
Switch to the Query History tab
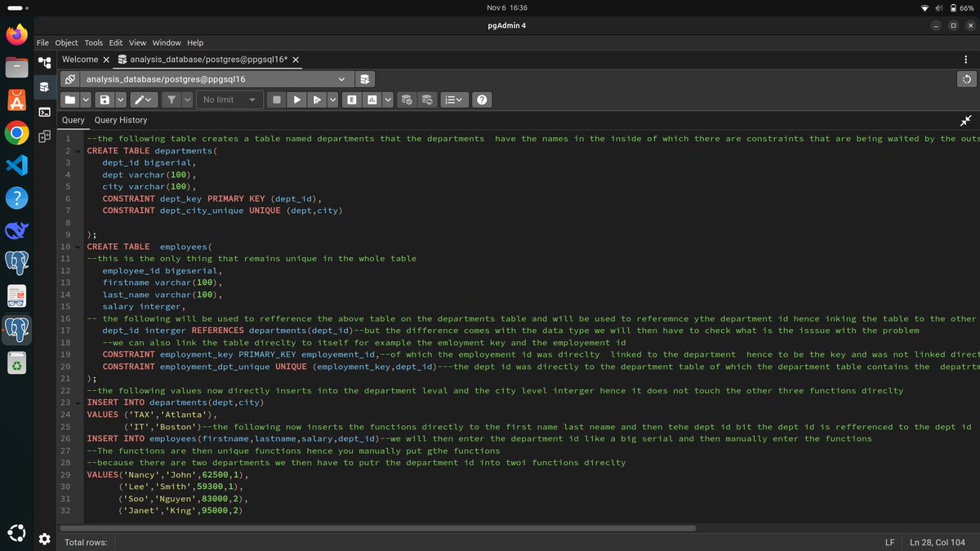click(120, 120)
